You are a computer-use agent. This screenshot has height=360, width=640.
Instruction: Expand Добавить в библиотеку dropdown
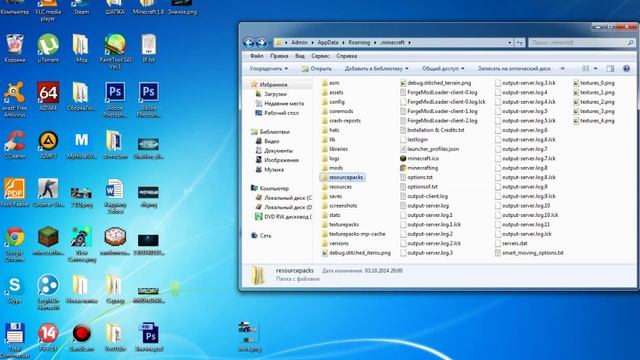(x=376, y=69)
